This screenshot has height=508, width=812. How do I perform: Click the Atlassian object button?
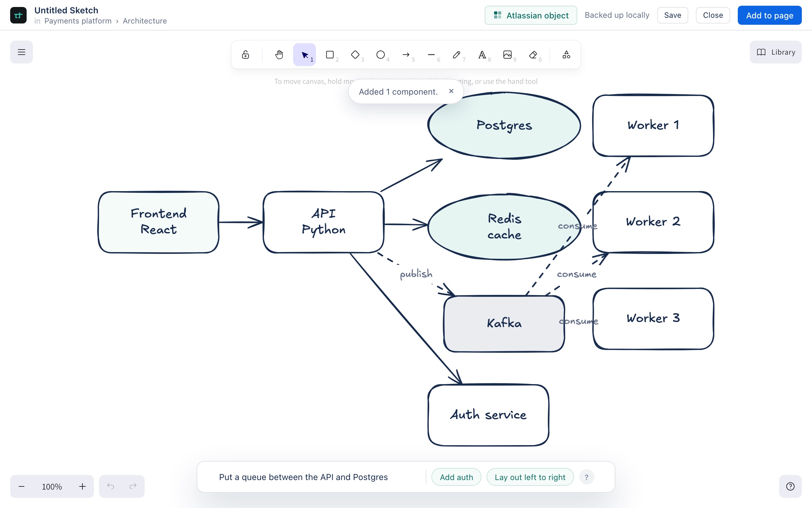coord(531,15)
